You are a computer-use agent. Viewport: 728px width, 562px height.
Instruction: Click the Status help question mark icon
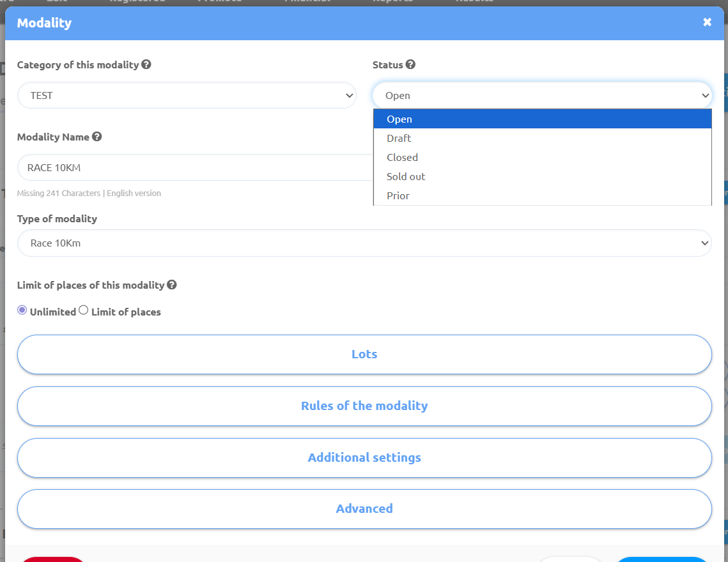tap(410, 65)
